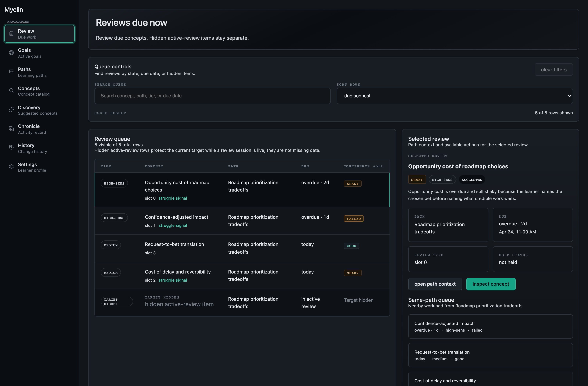Open the History change history page
588x386 pixels.
(40, 148)
